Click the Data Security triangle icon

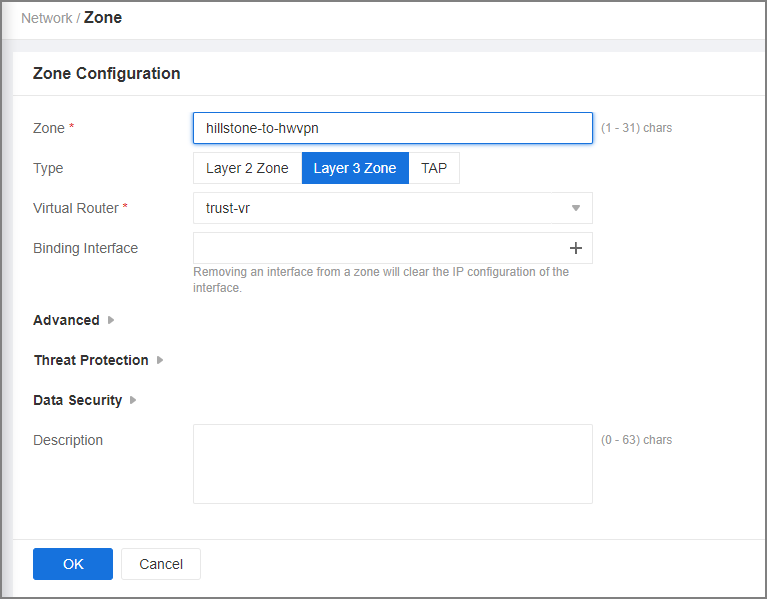click(x=133, y=400)
